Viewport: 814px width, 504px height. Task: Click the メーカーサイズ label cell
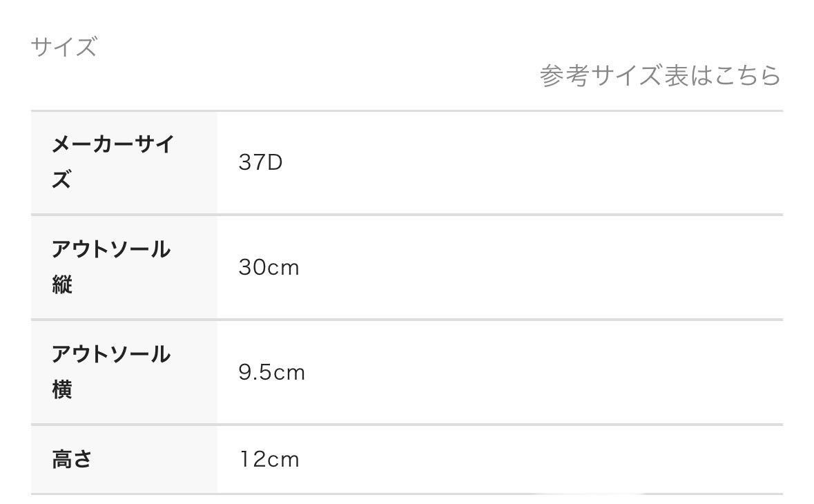pyautogui.click(x=112, y=163)
